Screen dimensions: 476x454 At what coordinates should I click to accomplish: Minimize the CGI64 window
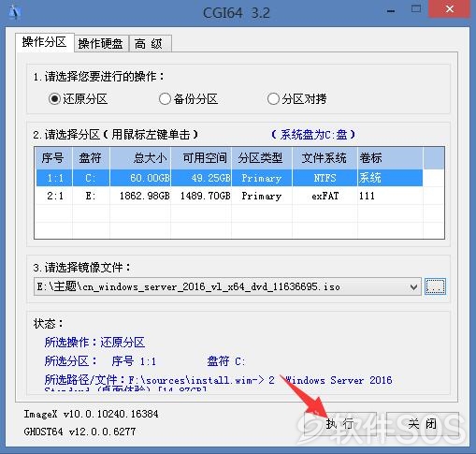[x=391, y=11]
